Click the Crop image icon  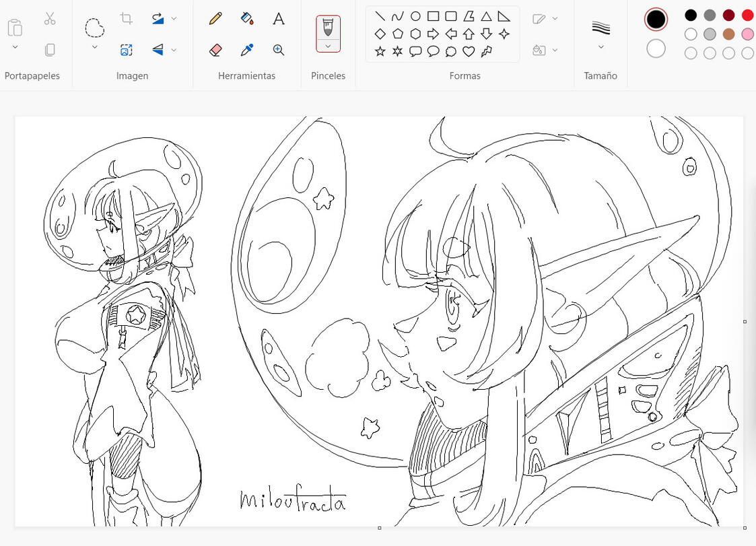(126, 19)
